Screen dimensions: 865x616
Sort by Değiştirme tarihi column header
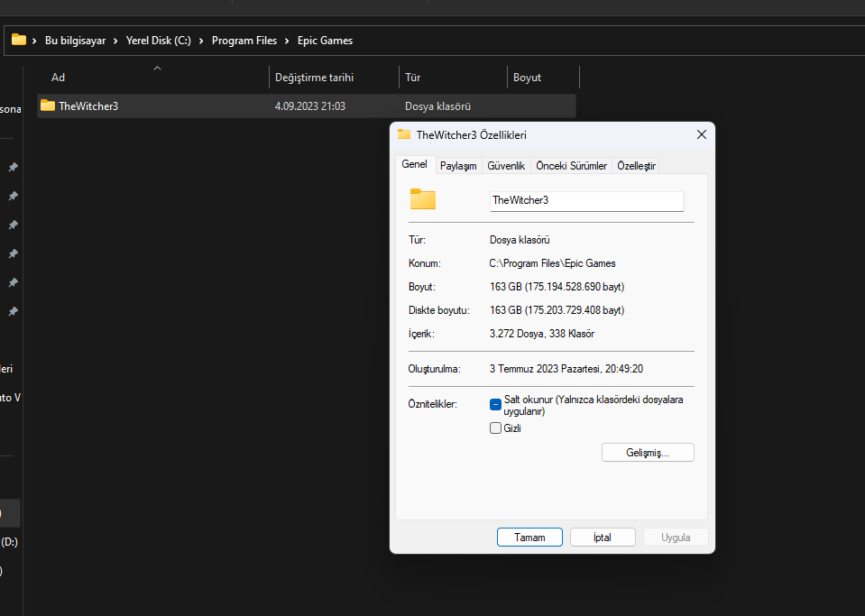click(x=335, y=78)
